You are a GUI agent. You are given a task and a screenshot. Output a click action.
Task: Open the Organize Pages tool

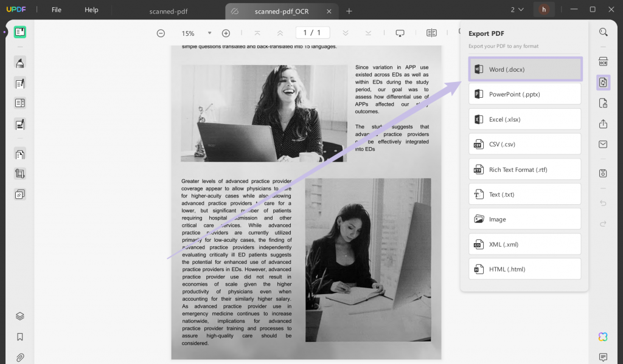click(20, 153)
